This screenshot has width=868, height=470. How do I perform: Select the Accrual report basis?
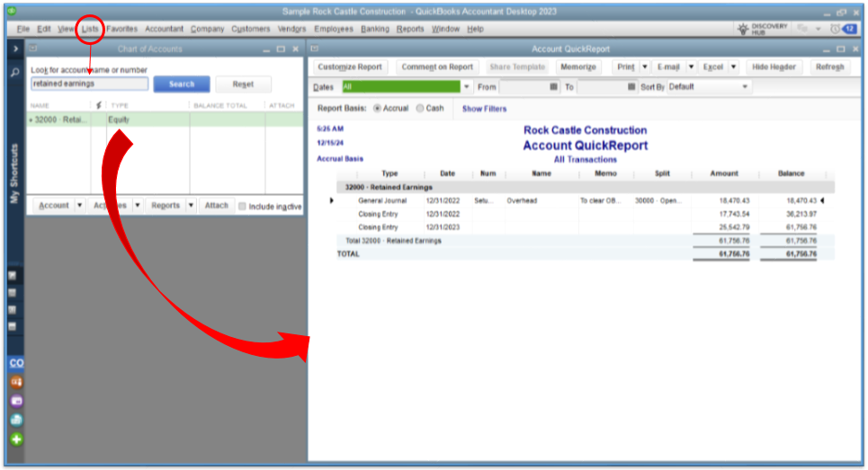378,109
